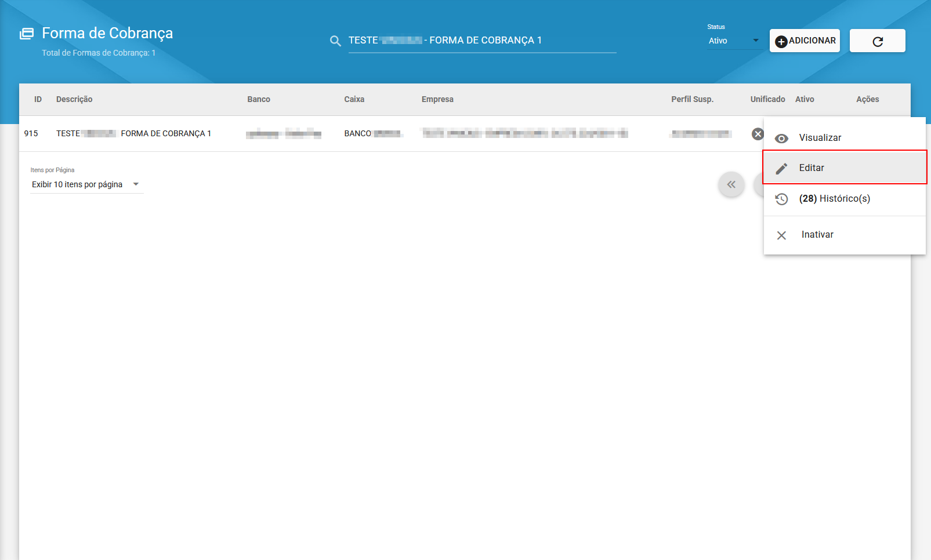
Task: Click the search magnifier icon
Action: (335, 41)
